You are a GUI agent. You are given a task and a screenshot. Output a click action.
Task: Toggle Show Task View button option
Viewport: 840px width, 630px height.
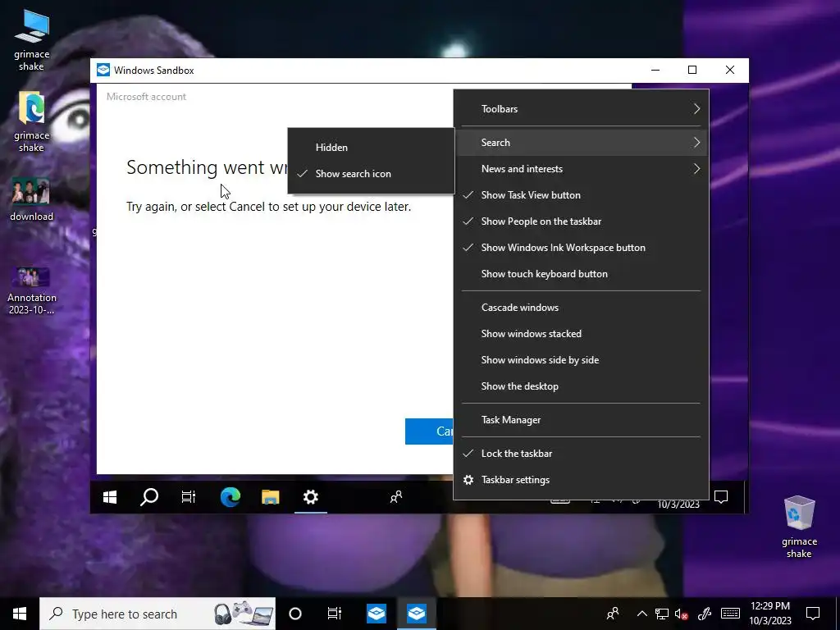[582, 195]
